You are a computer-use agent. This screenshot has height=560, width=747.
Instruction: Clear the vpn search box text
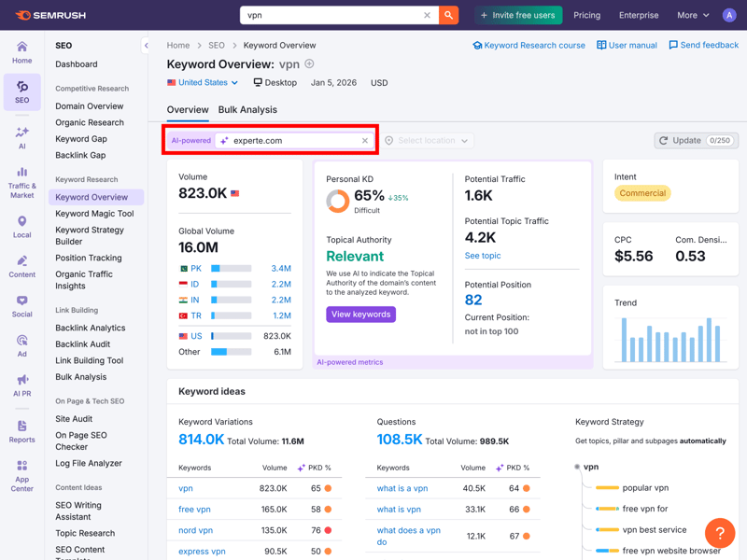coord(427,15)
